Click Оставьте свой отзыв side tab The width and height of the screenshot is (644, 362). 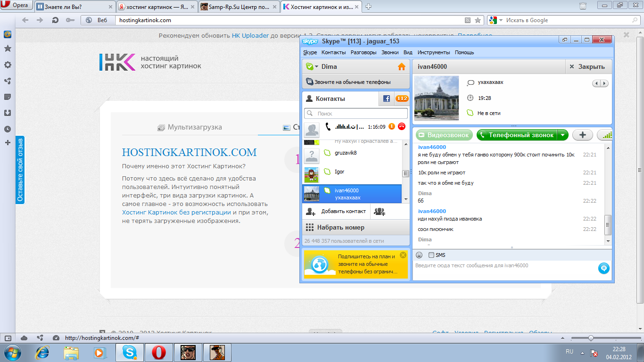coord(20,170)
